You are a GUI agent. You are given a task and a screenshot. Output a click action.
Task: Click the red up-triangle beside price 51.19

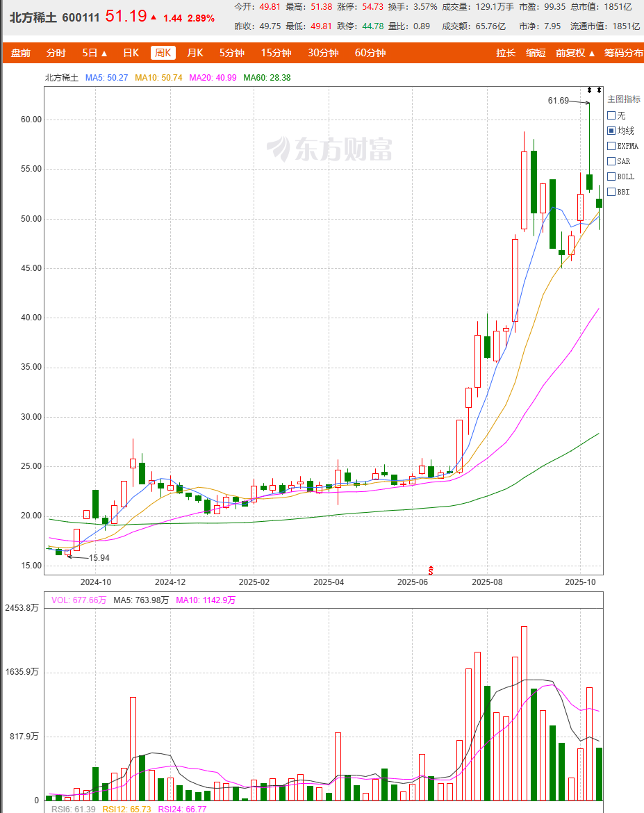click(x=154, y=17)
